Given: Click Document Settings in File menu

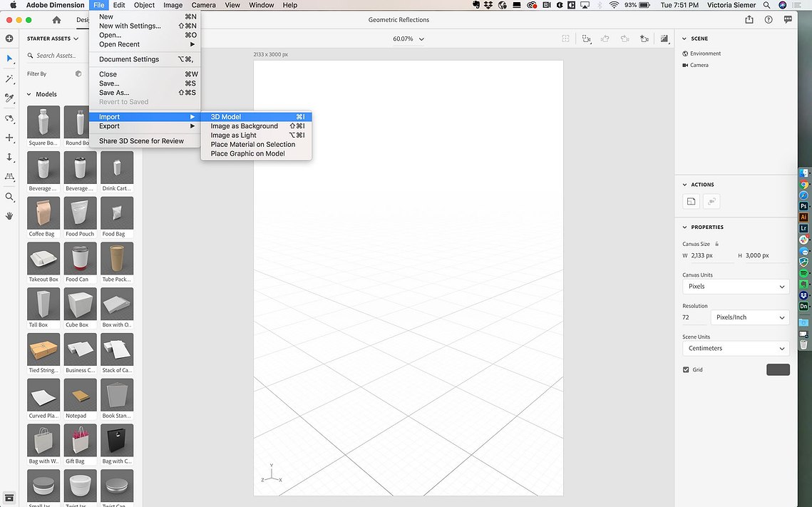Looking at the screenshot, I should tap(145, 60).
